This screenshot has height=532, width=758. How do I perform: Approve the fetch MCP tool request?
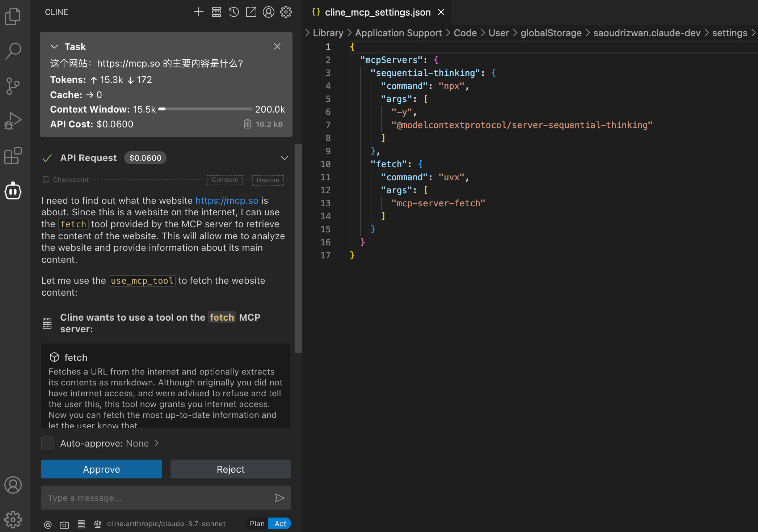[101, 469]
